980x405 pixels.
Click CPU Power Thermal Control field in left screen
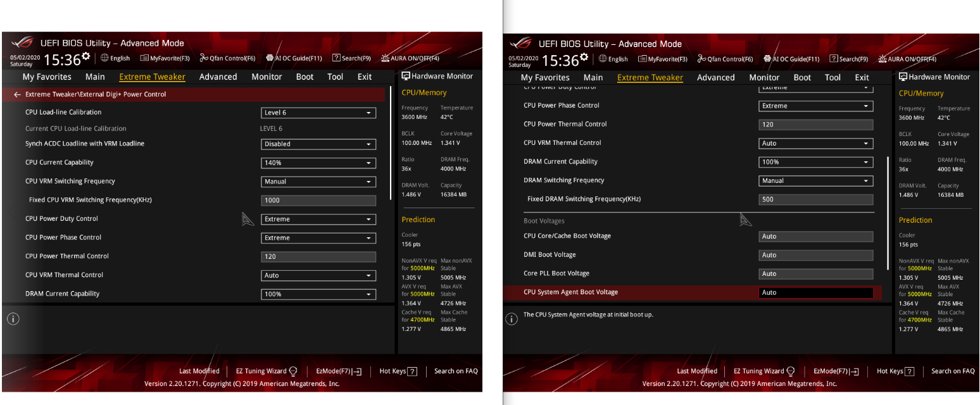pyautogui.click(x=318, y=257)
